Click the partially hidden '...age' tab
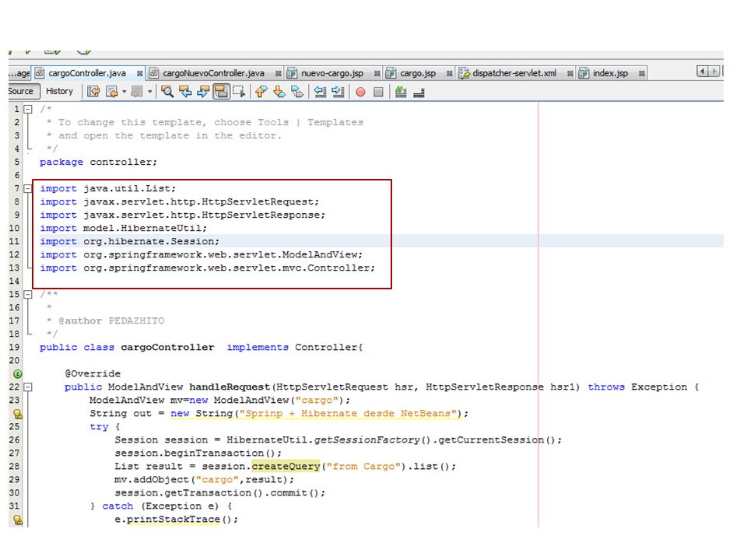 (x=19, y=73)
